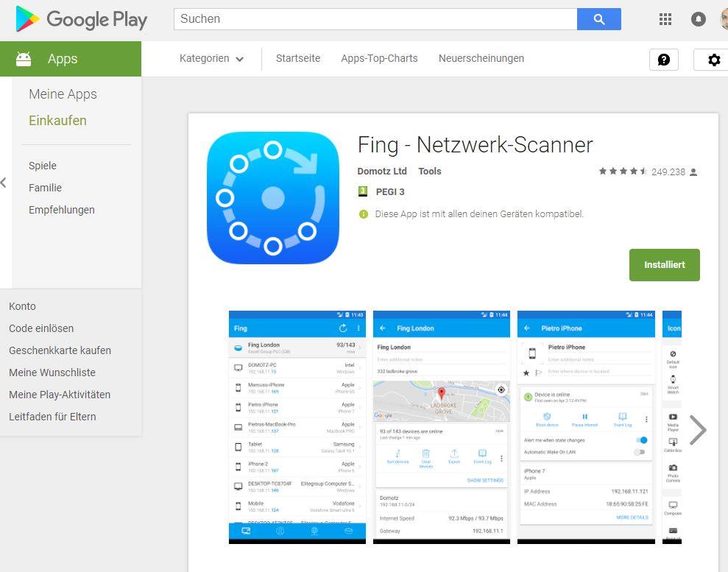
Task: Click the blue search magnifier button
Action: pyautogui.click(x=599, y=19)
